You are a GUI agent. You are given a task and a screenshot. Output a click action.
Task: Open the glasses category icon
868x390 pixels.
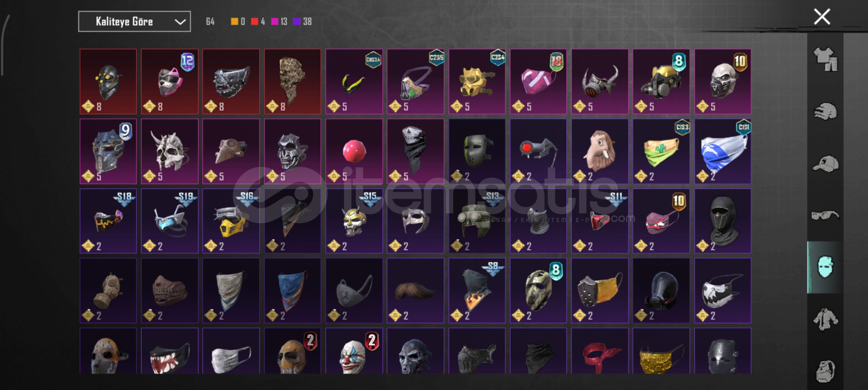[x=825, y=216]
